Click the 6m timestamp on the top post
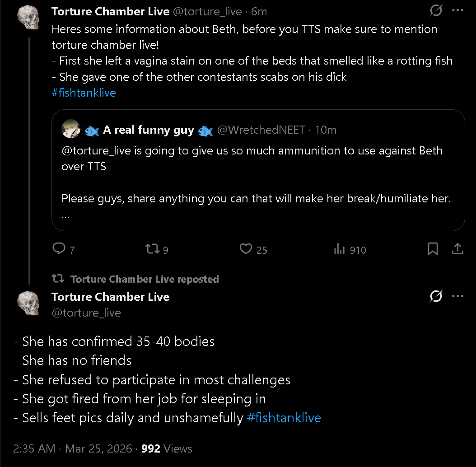 click(259, 12)
